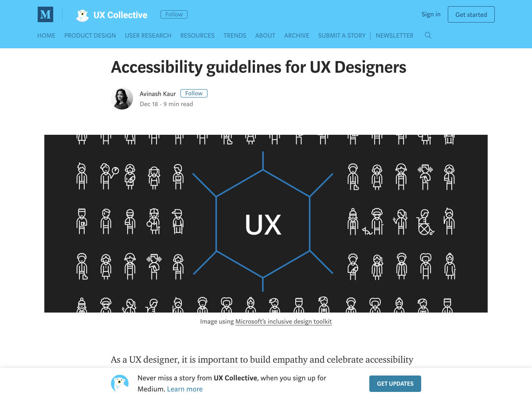This screenshot has width=532, height=399.
Task: Click the Dec 18 date text
Action: [149, 104]
